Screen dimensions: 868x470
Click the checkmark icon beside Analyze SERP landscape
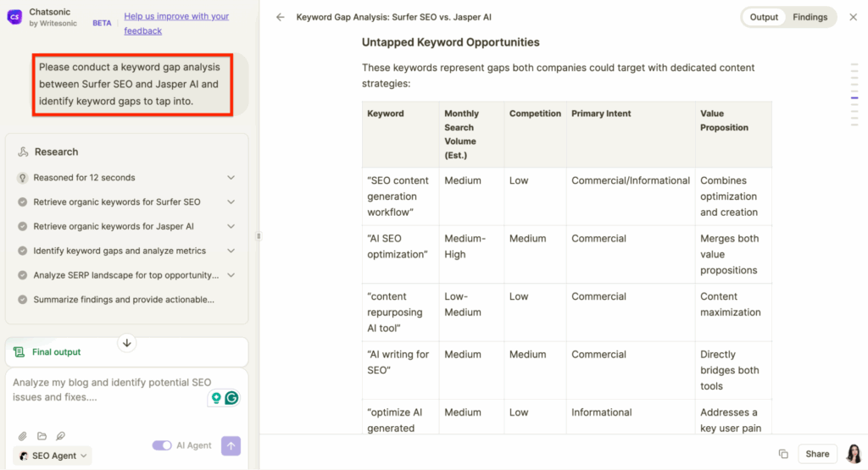[22, 275]
